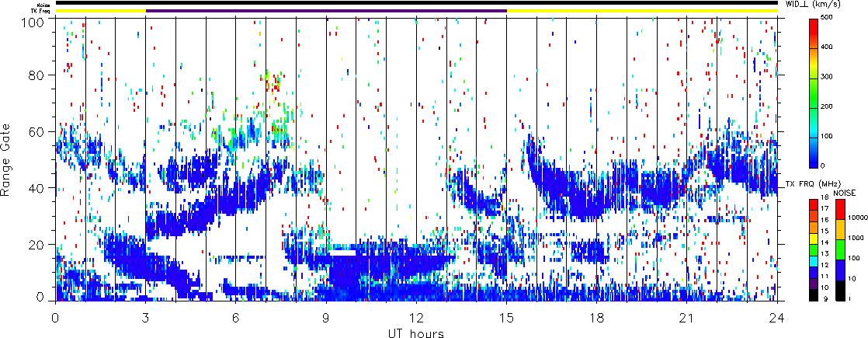
Task: Click the "UT hours" x-axis title
Action: (416, 333)
